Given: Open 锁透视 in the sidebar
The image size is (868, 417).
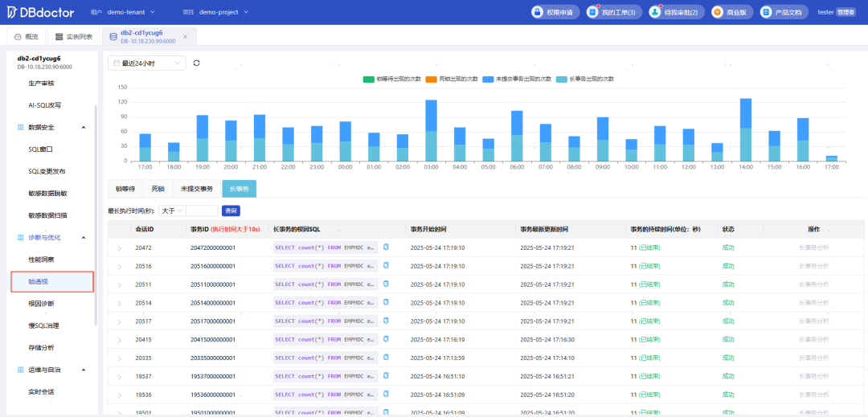Looking at the screenshot, I should tap(52, 281).
